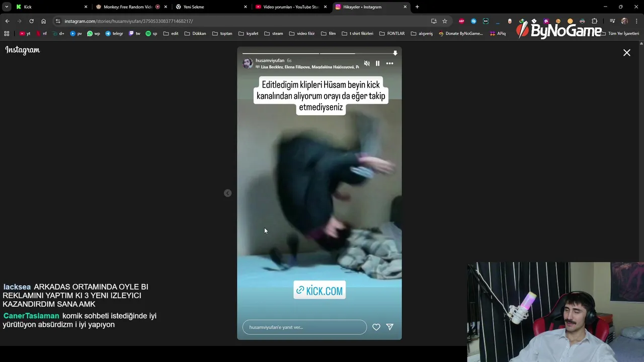Open the tab search dropdown

(7, 7)
